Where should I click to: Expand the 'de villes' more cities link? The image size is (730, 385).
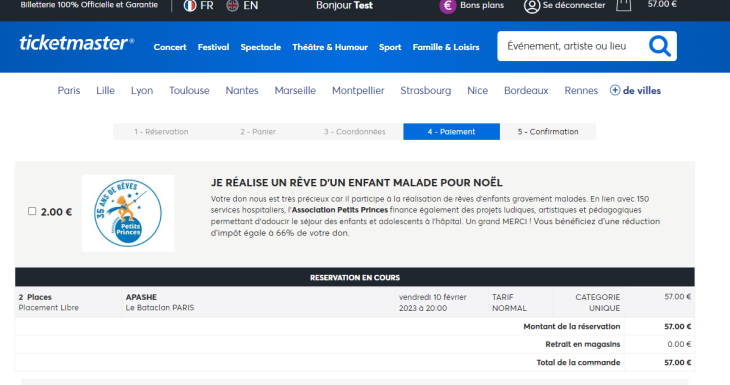642,90
